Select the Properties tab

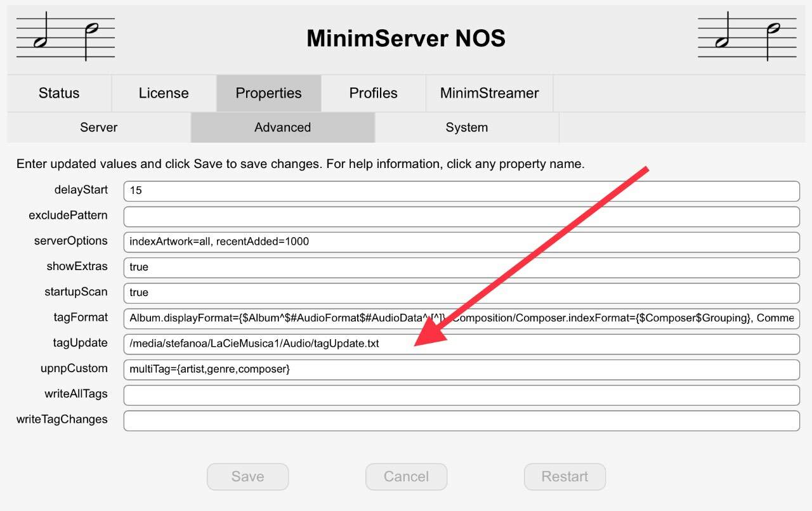click(269, 93)
